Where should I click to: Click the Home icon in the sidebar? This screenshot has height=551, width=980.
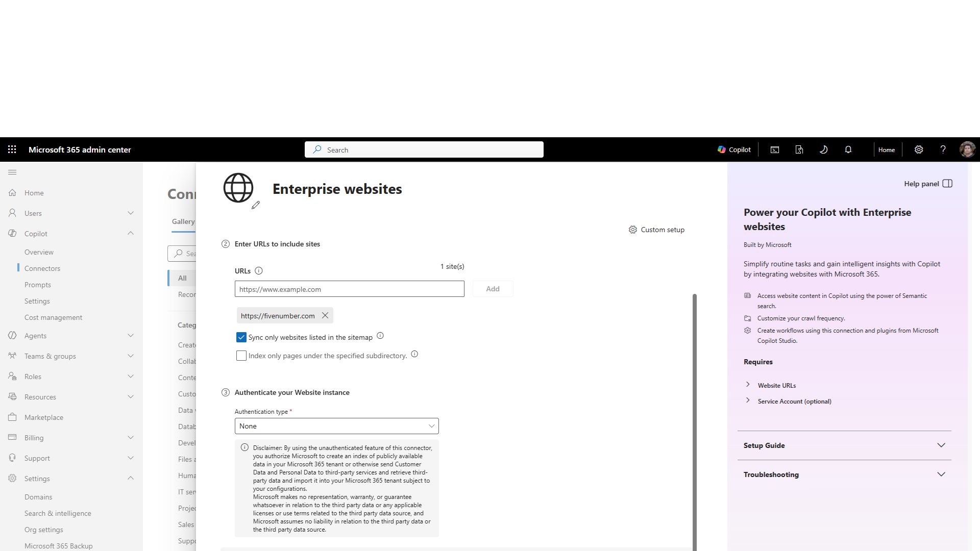point(12,193)
